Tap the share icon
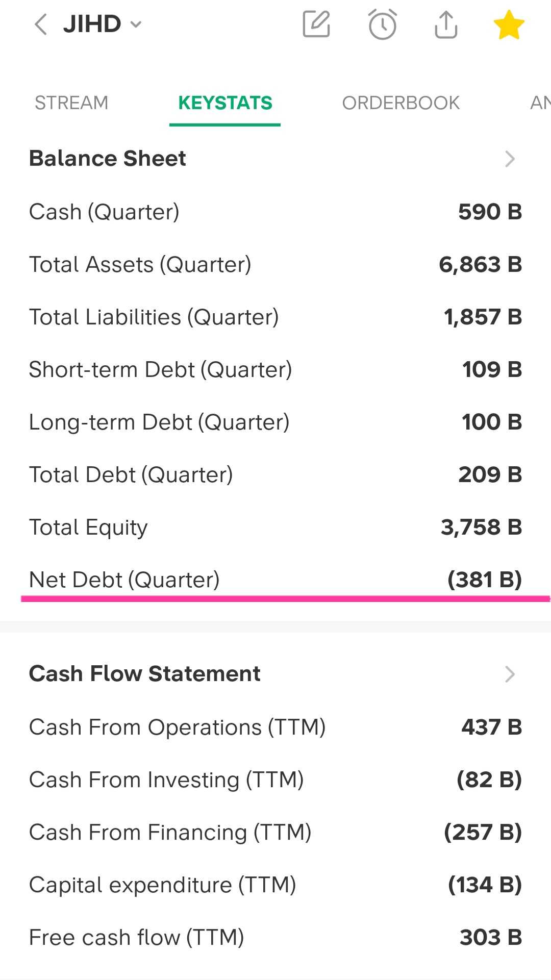This screenshot has height=980, width=551. click(446, 24)
